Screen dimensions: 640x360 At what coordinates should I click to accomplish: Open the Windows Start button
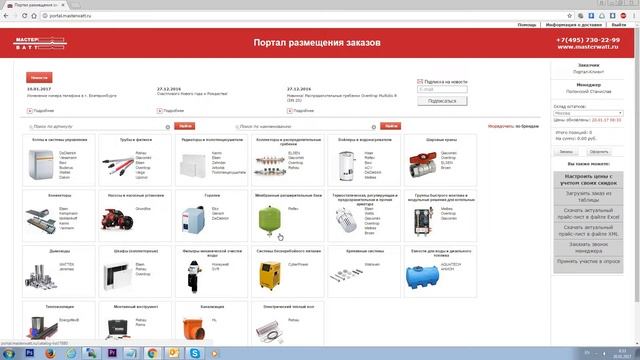8,353
